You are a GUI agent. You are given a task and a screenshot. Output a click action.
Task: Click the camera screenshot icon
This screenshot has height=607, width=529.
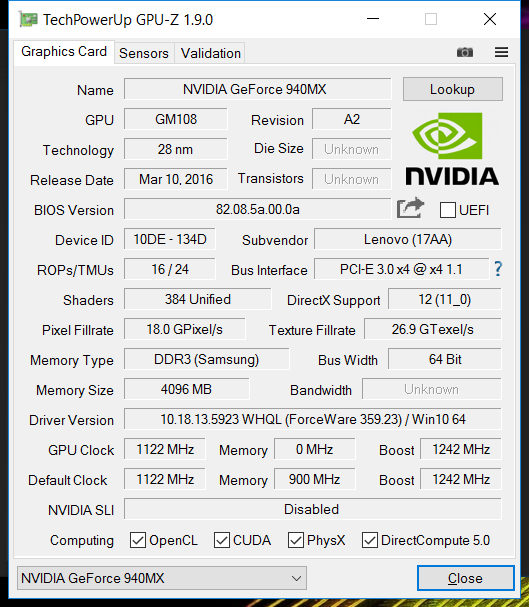tap(464, 52)
